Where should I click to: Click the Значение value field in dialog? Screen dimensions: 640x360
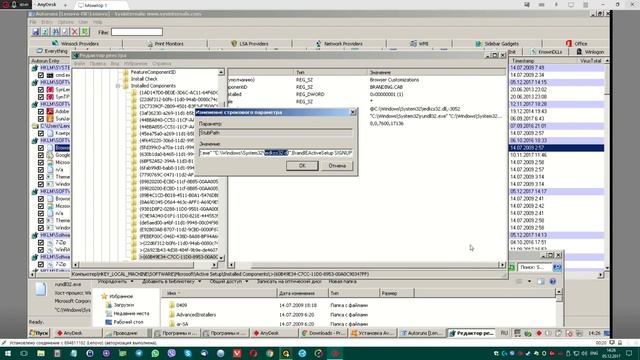[x=276, y=153]
